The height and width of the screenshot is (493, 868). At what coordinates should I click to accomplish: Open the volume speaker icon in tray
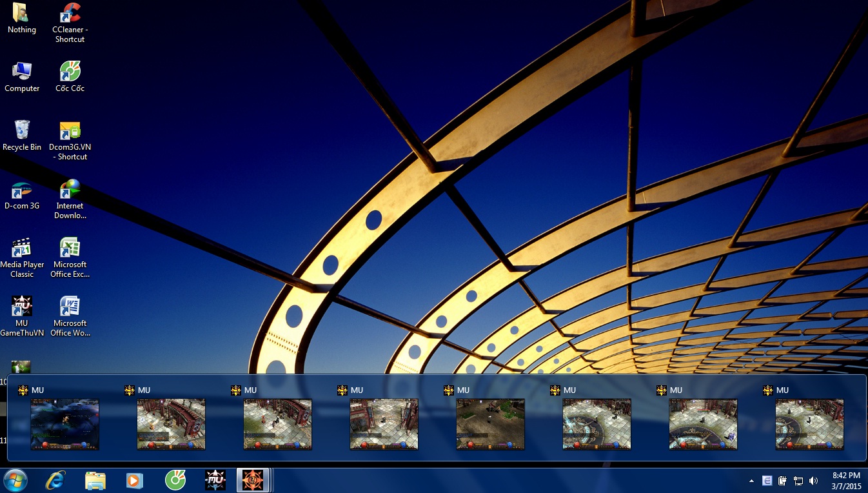point(813,481)
